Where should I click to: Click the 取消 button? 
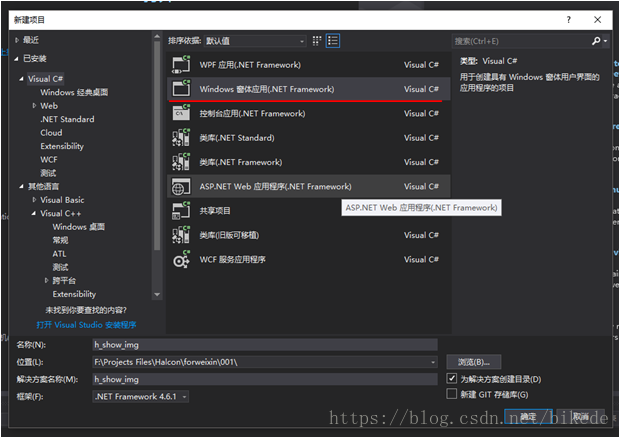[x=580, y=417]
